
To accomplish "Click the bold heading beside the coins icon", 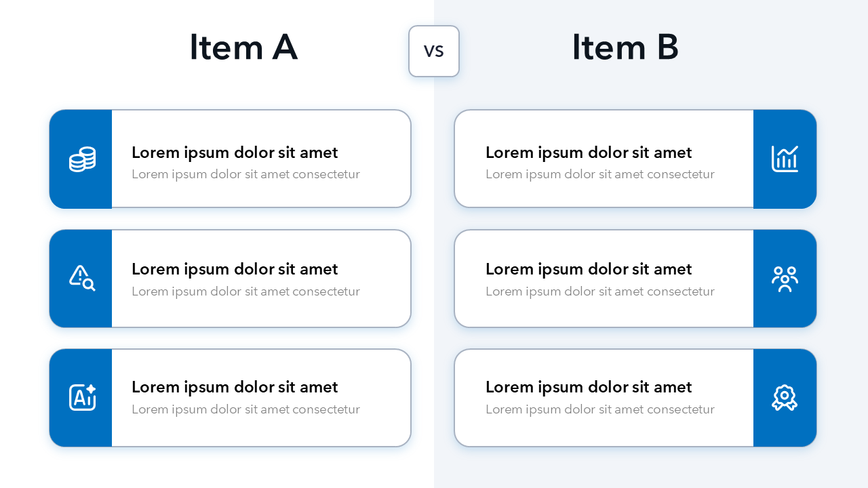I will tap(235, 152).
